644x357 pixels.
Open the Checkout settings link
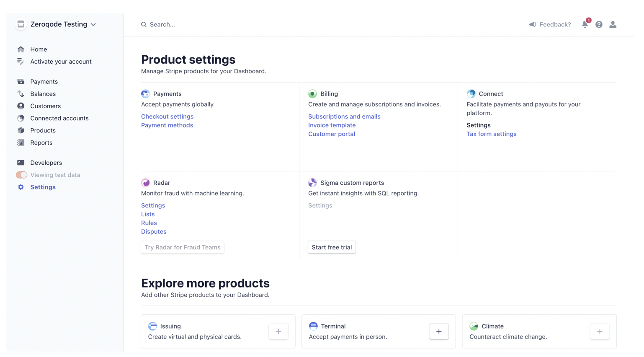point(167,116)
